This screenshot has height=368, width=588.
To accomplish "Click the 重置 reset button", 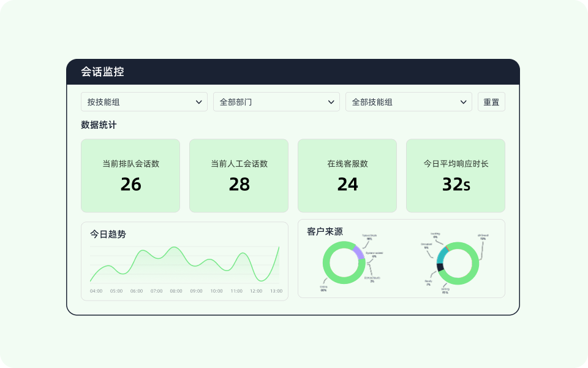I will pos(491,102).
